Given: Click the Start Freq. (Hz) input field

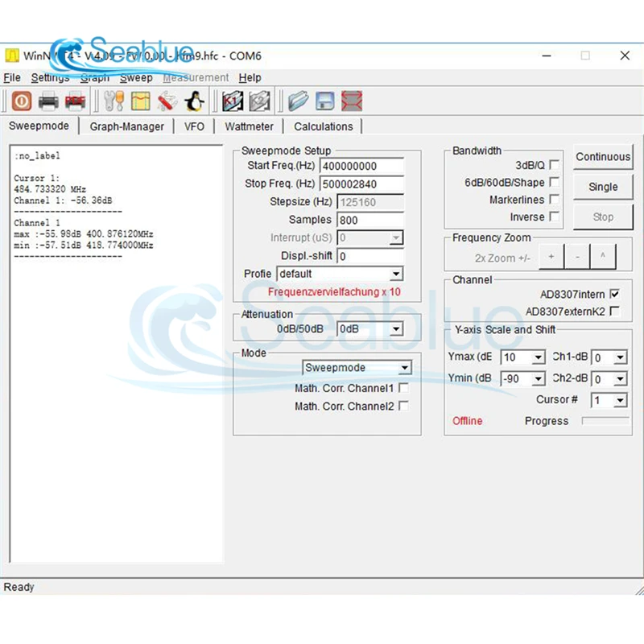Looking at the screenshot, I should 361,166.
